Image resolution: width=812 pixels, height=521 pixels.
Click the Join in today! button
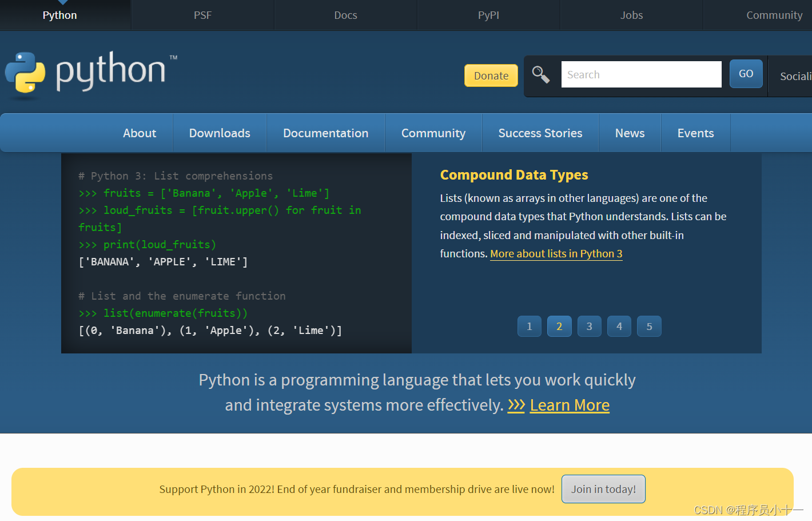[603, 489]
